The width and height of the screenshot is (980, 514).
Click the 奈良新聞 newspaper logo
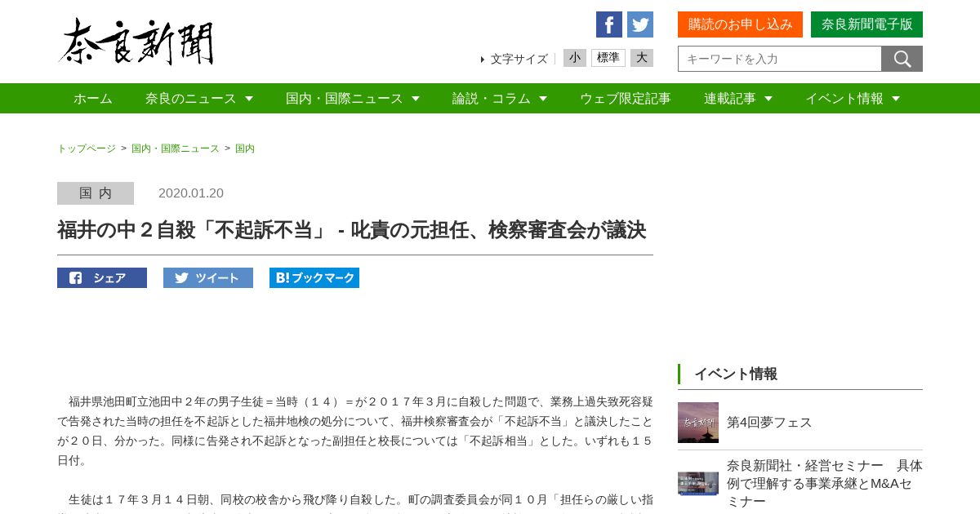click(136, 42)
